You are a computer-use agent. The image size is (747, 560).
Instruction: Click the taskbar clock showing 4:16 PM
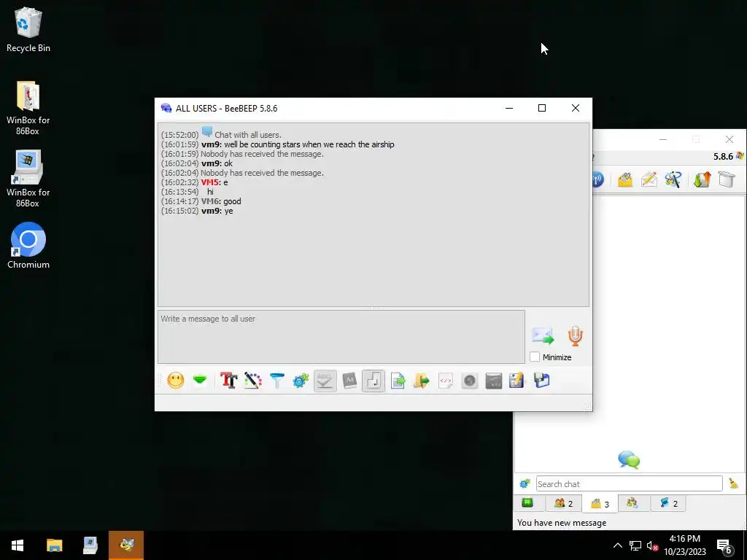pos(685,545)
